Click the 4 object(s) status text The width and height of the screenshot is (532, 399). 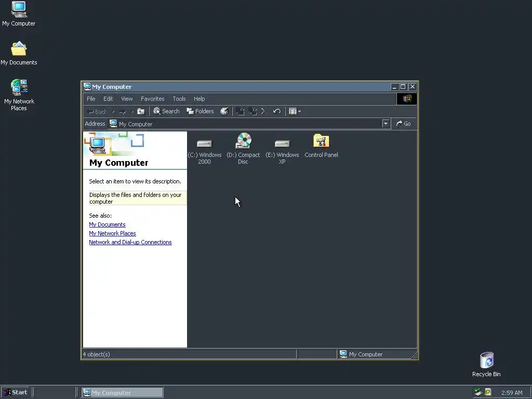click(96, 354)
